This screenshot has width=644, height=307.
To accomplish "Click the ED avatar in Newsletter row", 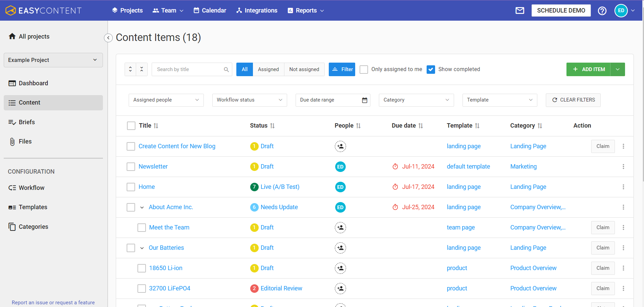I will coord(340,167).
